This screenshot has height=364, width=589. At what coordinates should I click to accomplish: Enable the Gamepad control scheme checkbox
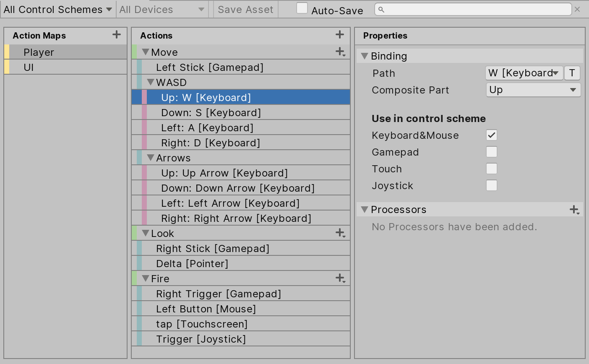click(491, 152)
